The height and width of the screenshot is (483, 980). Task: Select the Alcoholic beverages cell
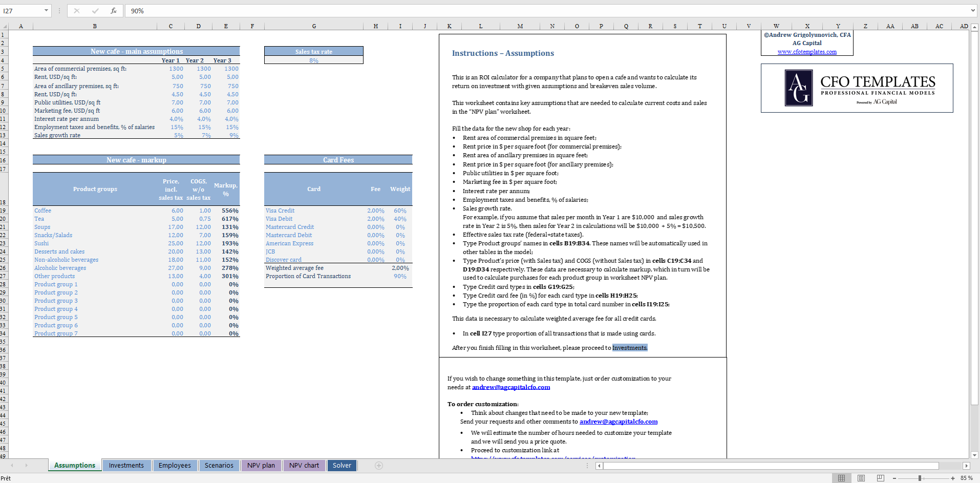(x=95, y=268)
